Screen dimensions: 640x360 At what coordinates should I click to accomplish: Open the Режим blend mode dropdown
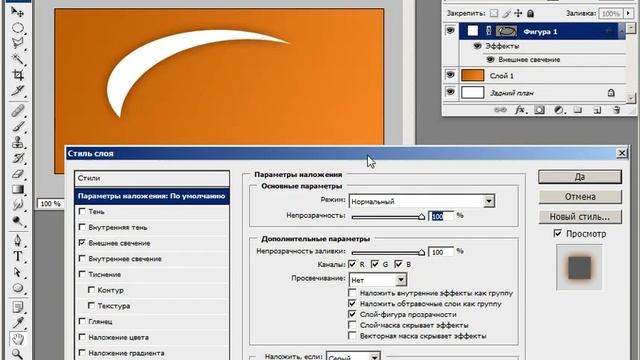pos(489,201)
